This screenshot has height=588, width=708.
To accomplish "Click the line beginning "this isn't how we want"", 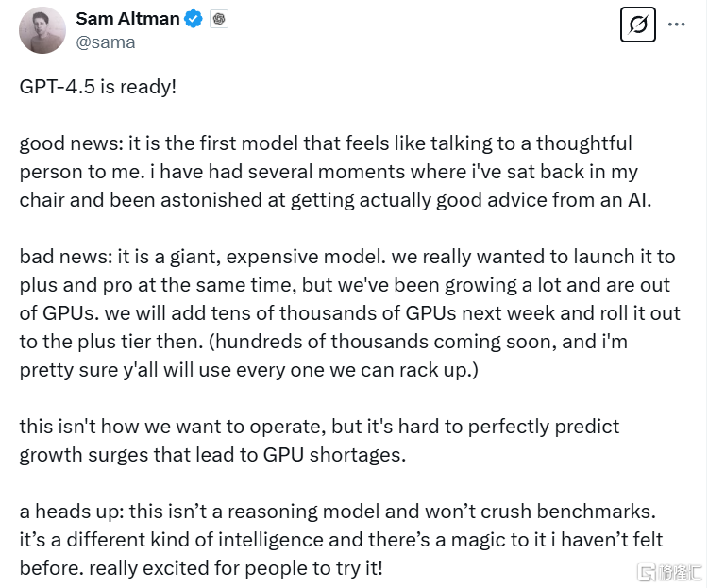I will coord(319,427).
